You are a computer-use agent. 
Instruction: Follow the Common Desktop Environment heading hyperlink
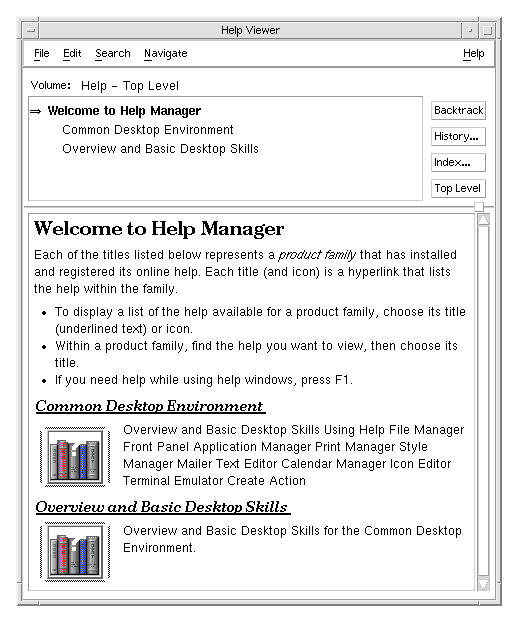coord(150,406)
